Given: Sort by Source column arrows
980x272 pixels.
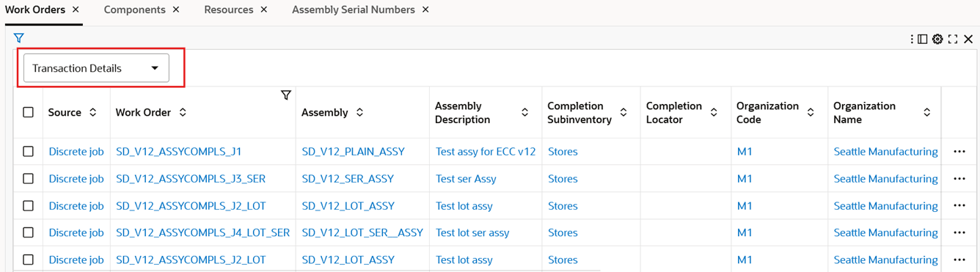Looking at the screenshot, I should click(x=93, y=112).
